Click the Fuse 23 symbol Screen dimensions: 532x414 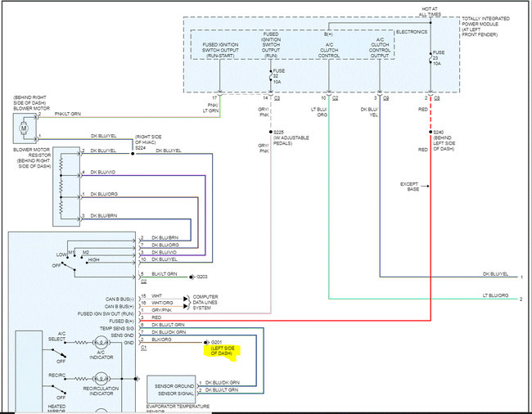click(431, 58)
